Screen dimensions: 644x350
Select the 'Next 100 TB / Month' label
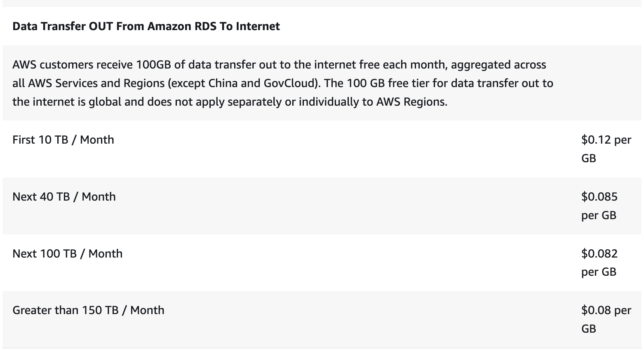coord(67,253)
